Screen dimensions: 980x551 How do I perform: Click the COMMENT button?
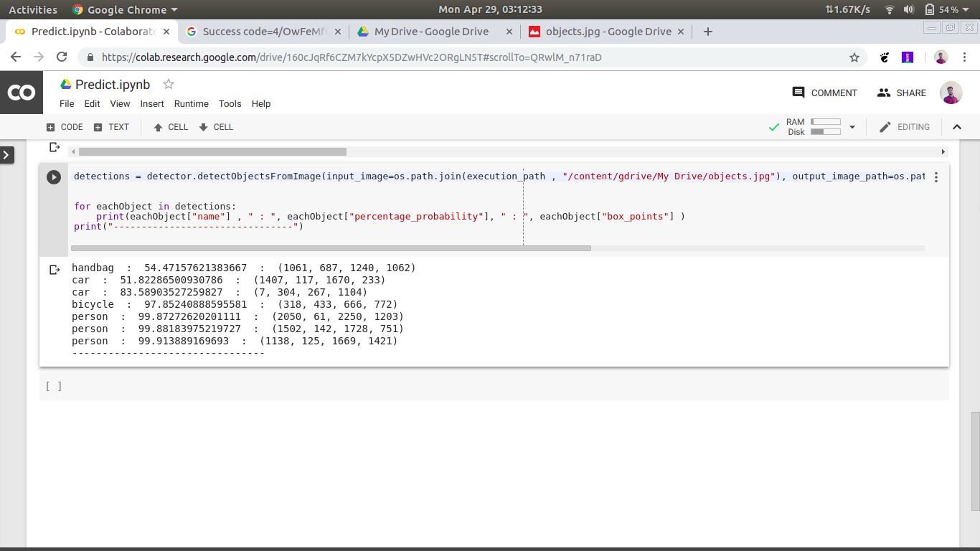click(824, 93)
